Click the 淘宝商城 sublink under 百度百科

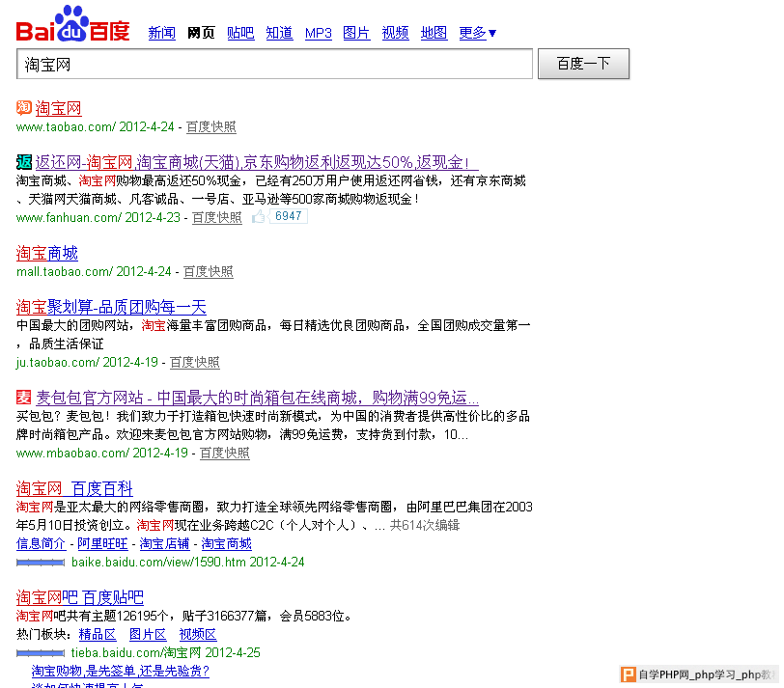click(227, 543)
